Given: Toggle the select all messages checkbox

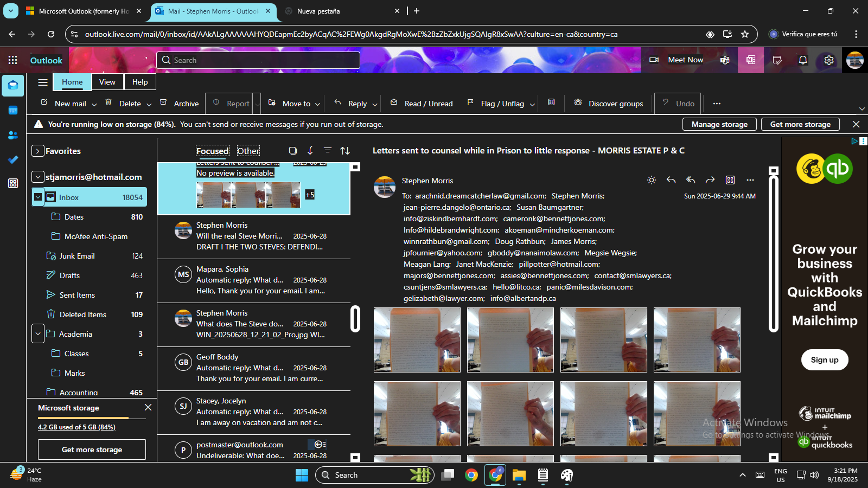Looking at the screenshot, I should tap(293, 151).
